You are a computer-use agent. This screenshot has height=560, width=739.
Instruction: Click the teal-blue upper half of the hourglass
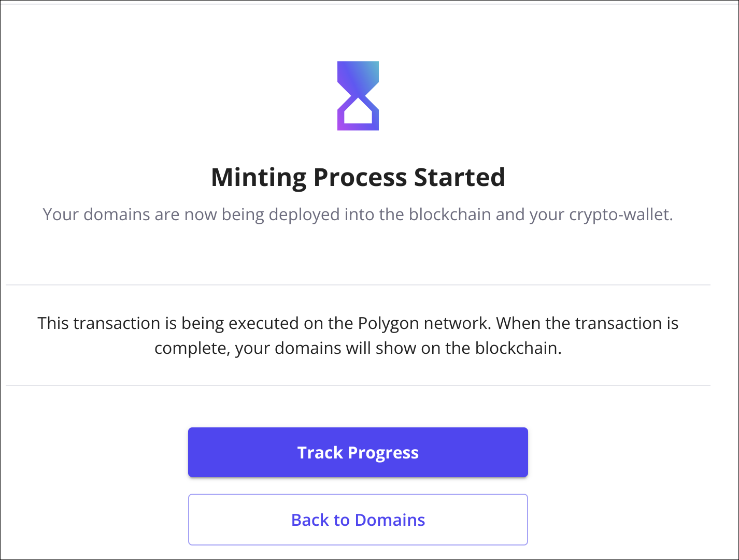coord(358,78)
